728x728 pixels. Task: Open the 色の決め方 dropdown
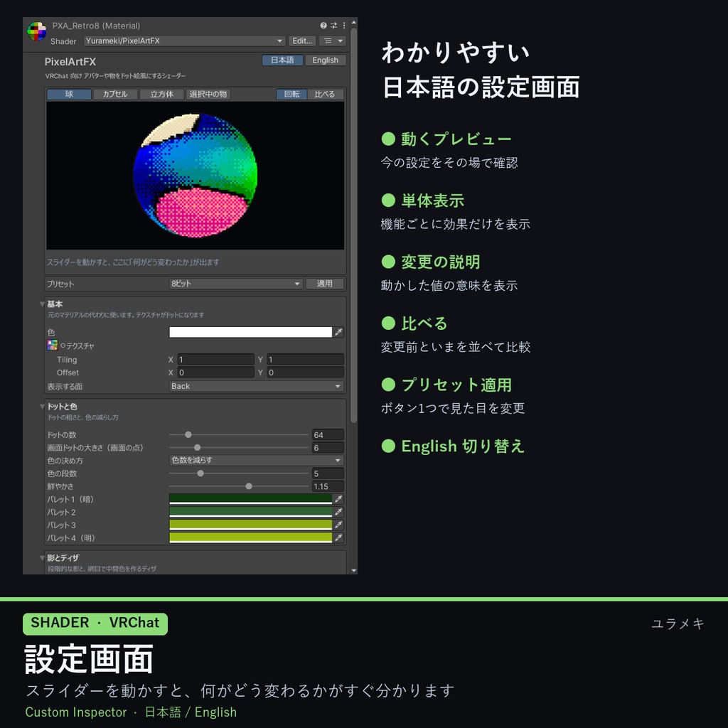256,460
